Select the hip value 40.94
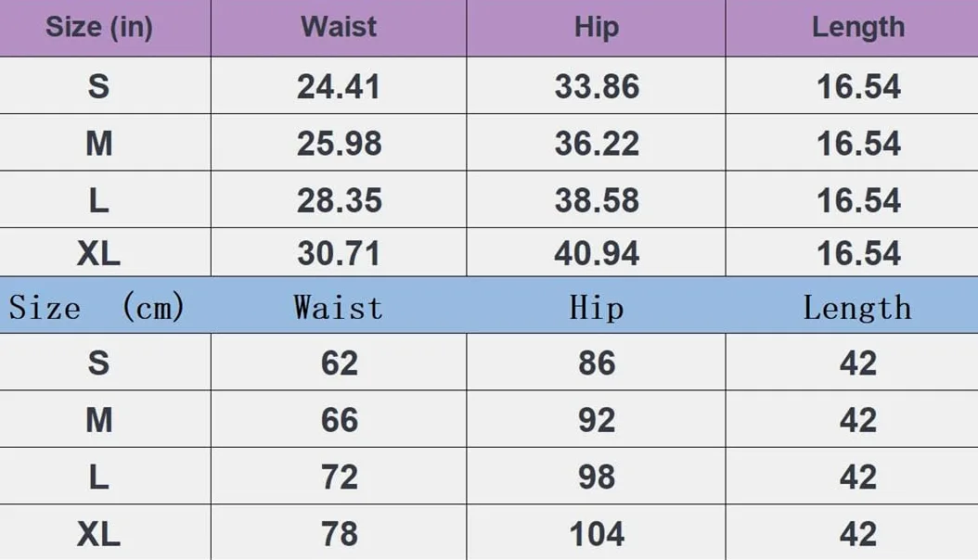The height and width of the screenshot is (560, 978). pos(597,253)
